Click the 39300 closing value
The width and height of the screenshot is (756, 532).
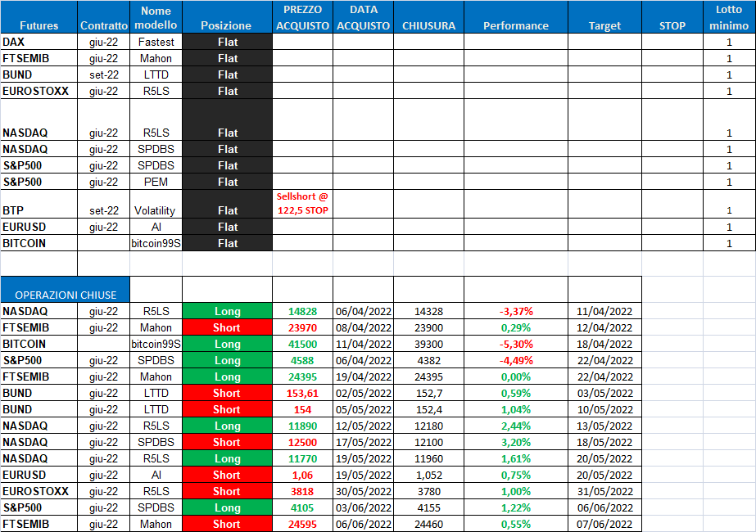[428, 344]
